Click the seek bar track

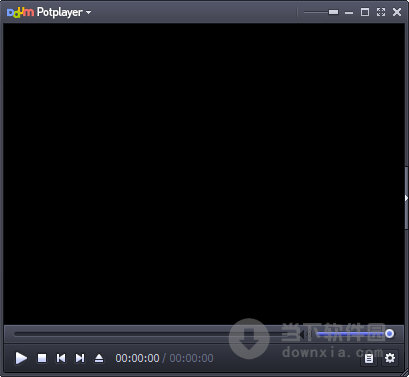pyautogui.click(x=155, y=334)
